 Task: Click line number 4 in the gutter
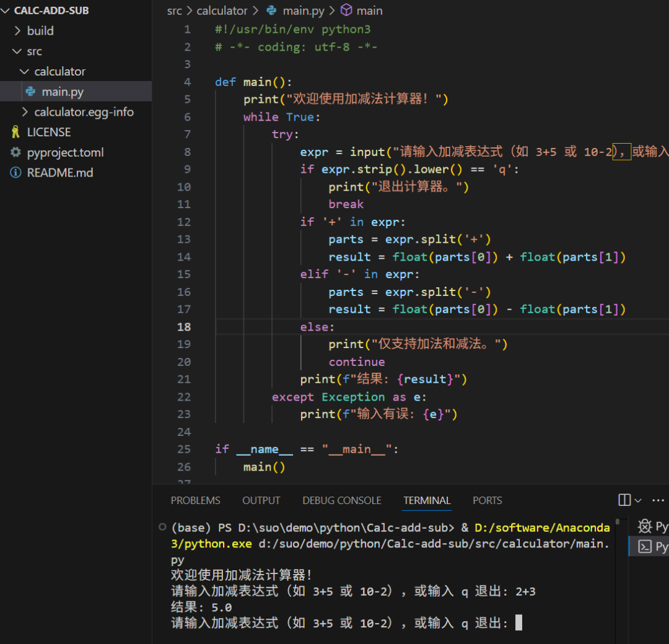click(x=187, y=82)
